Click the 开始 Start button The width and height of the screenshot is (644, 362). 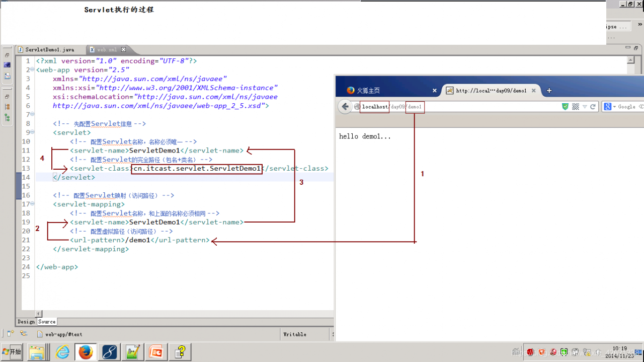tap(12, 352)
